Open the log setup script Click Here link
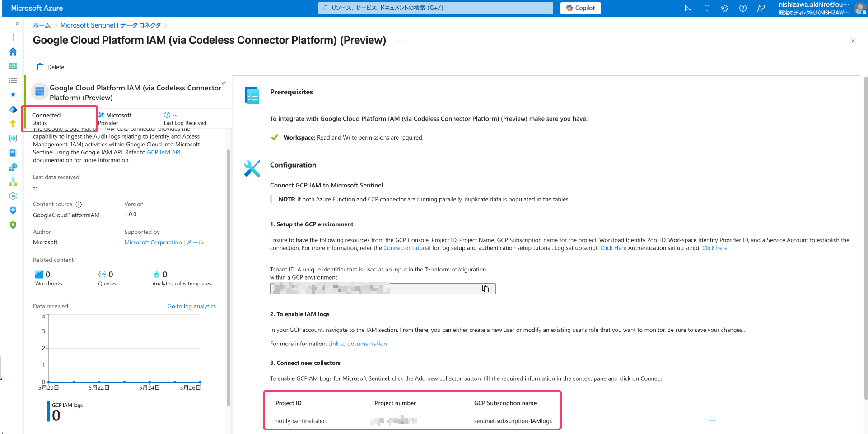Image resolution: width=868 pixels, height=434 pixels. click(613, 248)
